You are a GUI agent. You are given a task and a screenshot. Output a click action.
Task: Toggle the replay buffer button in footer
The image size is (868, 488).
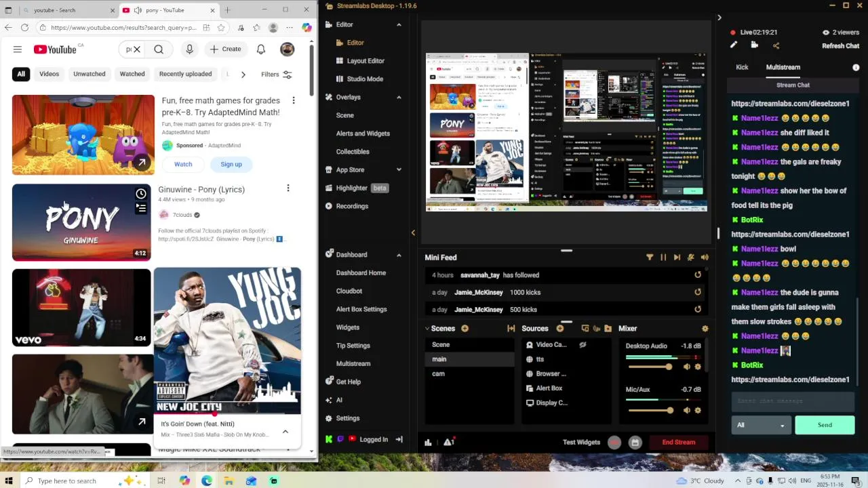[x=635, y=443]
